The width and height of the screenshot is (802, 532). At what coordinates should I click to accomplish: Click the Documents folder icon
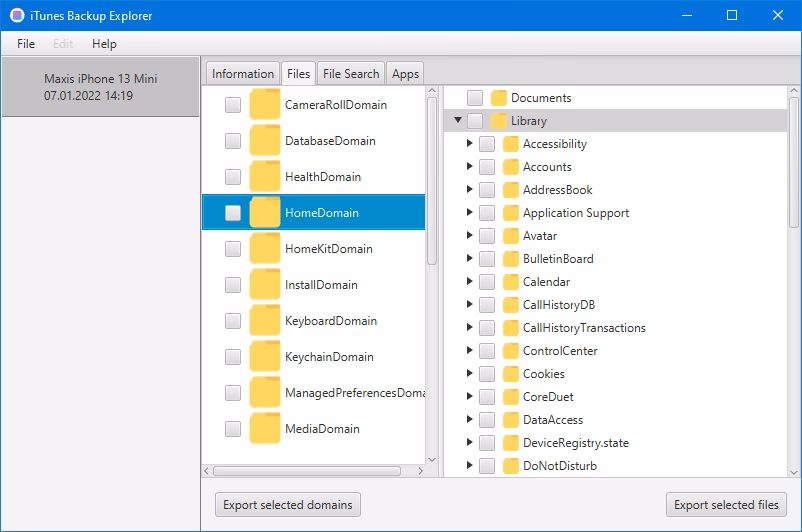pyautogui.click(x=499, y=98)
